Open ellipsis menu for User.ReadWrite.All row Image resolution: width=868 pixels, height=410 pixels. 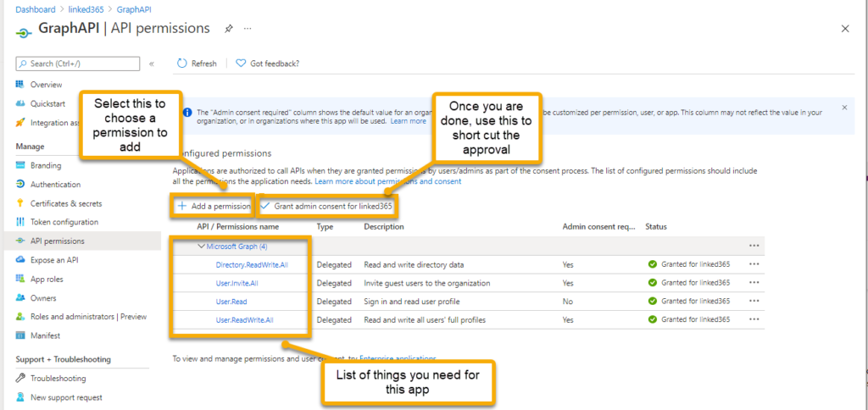754,320
